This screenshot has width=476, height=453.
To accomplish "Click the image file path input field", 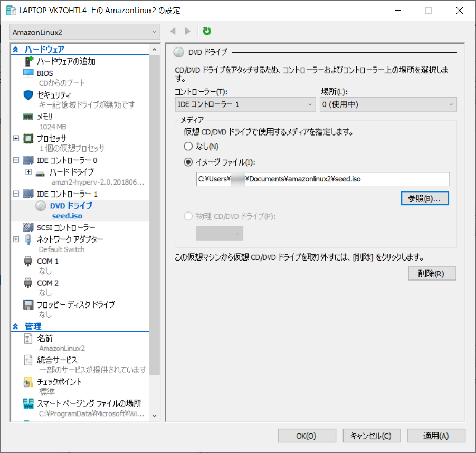I will pos(322,179).
